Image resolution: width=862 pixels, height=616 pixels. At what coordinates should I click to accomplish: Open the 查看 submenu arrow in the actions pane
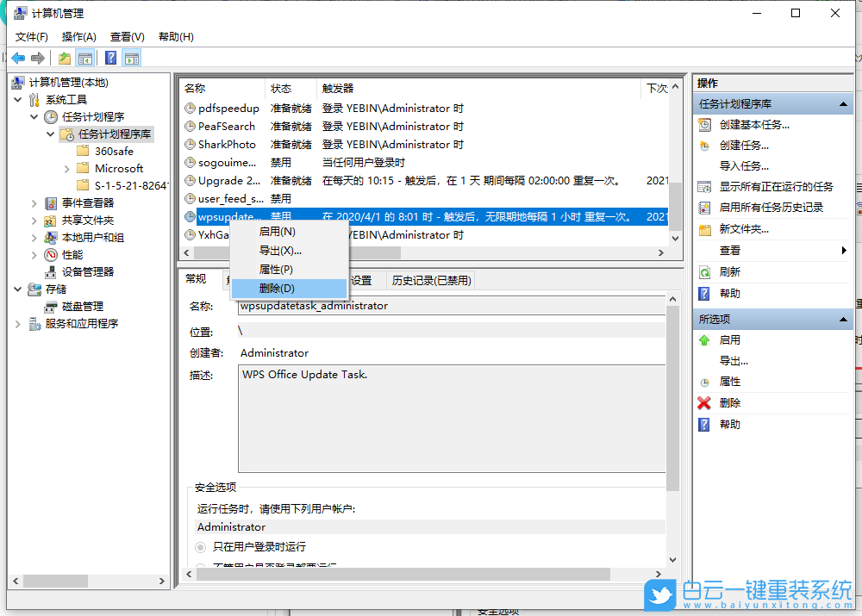(x=843, y=252)
